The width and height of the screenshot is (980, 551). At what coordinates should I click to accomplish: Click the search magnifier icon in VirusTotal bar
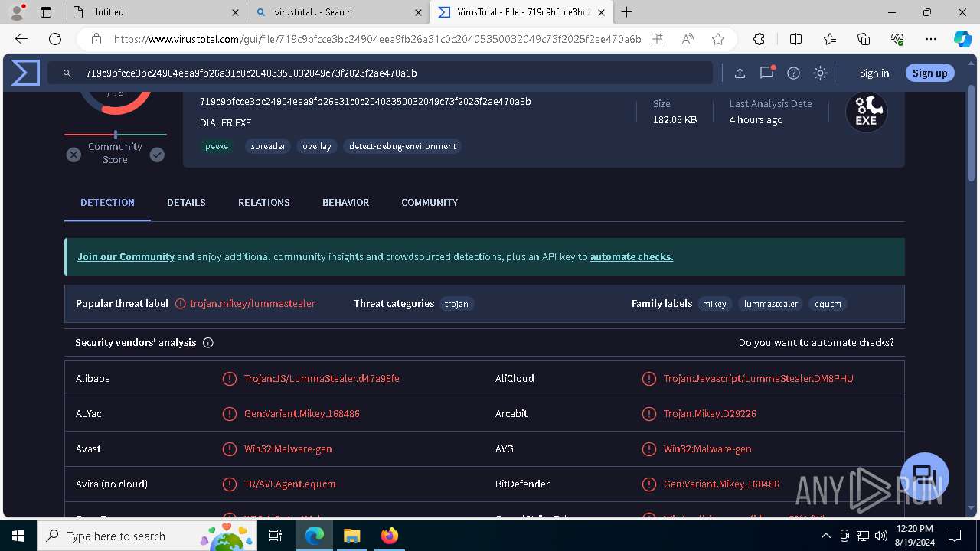click(67, 73)
